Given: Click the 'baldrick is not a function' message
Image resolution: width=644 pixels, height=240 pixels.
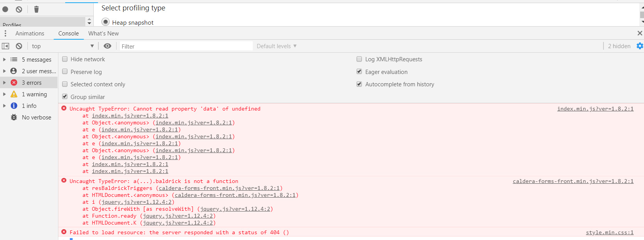Looking at the screenshot, I should coord(154,181).
